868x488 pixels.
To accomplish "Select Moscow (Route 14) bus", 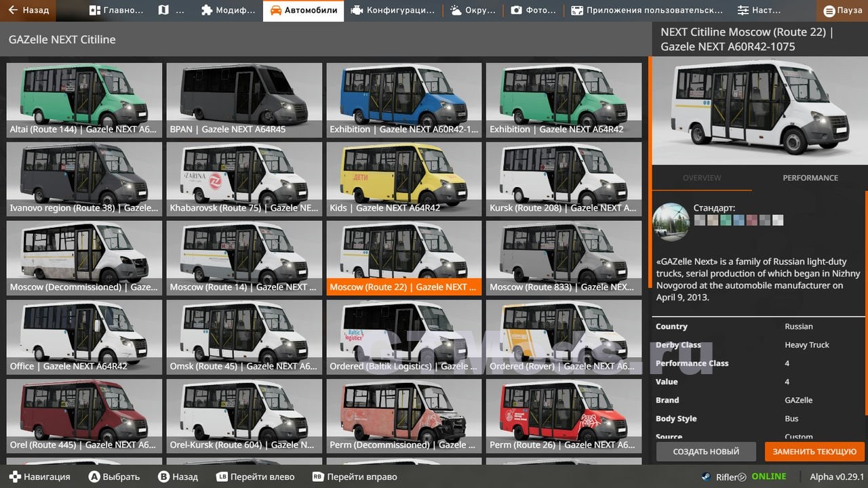I will 244,258.
